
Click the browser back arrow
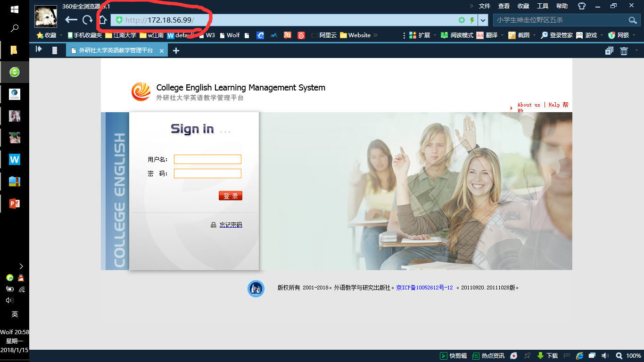tap(71, 20)
